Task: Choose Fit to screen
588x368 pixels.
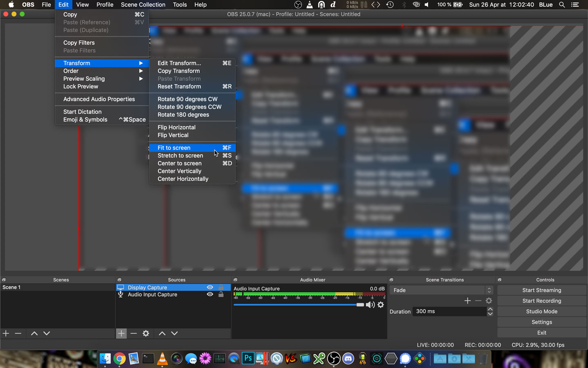Action: [192, 148]
